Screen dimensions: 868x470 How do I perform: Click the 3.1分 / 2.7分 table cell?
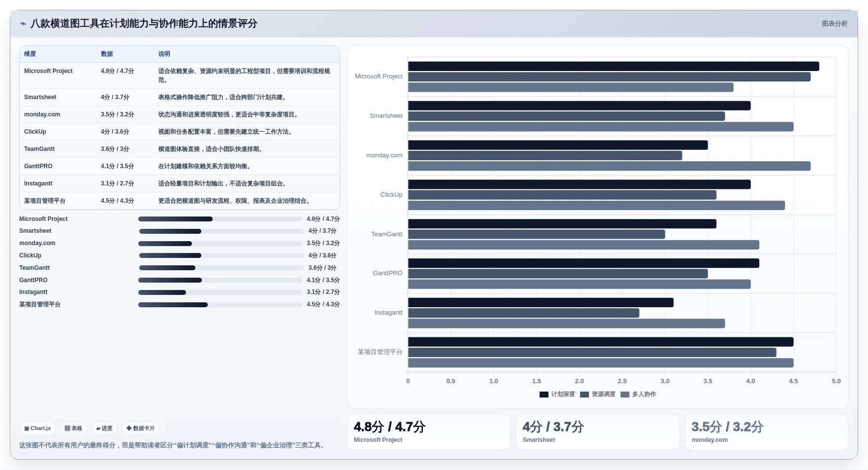tap(117, 183)
